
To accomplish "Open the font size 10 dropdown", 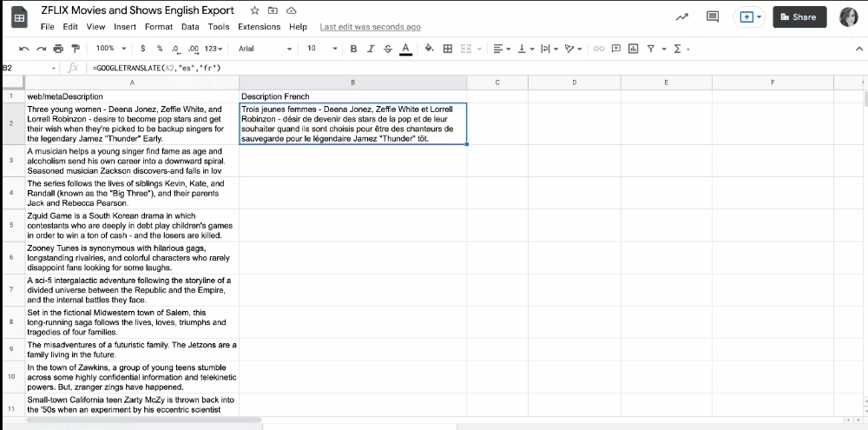I will click(x=322, y=49).
